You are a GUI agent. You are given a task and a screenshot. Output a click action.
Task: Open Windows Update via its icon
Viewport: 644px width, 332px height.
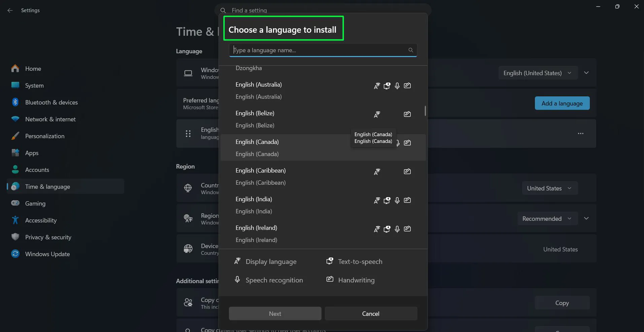15,254
